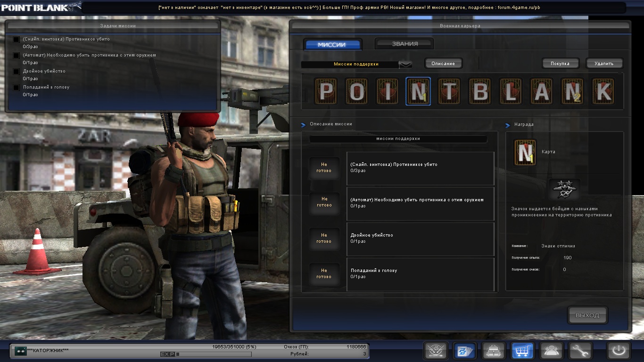Click the Рублей value
The width and height of the screenshot is (644, 362).
pyautogui.click(x=364, y=354)
